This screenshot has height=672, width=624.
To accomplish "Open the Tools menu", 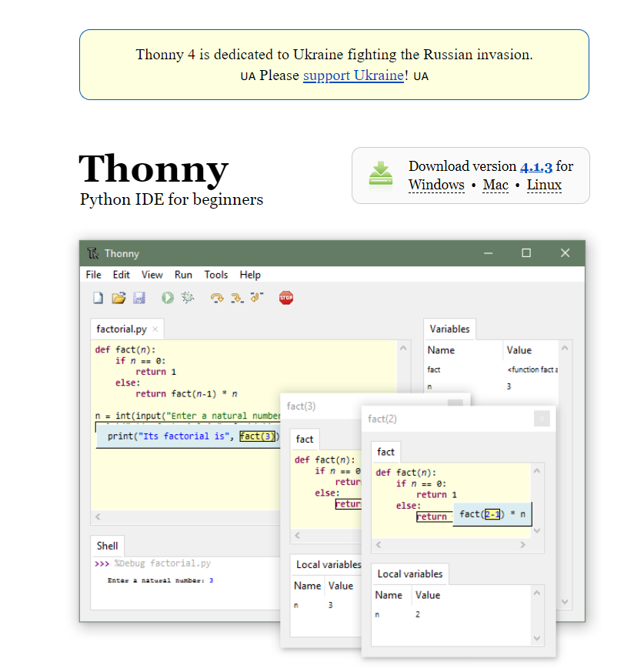I will pyautogui.click(x=216, y=275).
